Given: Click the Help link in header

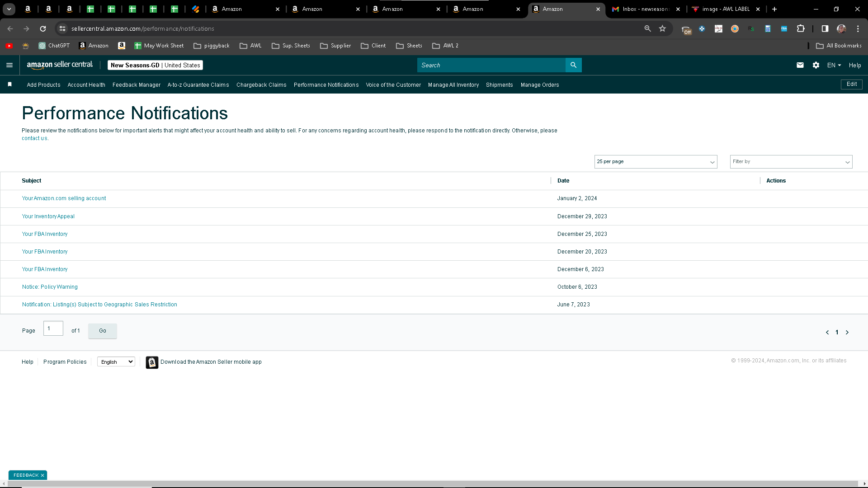Looking at the screenshot, I should coord(855,65).
